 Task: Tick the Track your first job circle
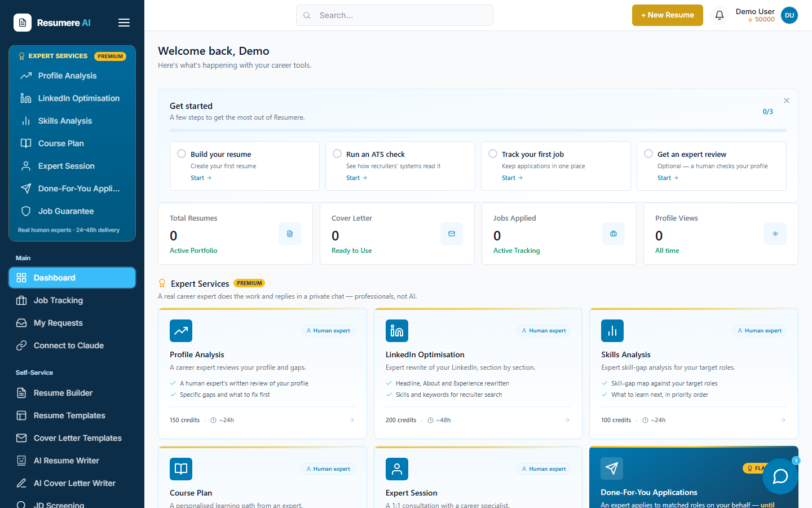(493, 154)
